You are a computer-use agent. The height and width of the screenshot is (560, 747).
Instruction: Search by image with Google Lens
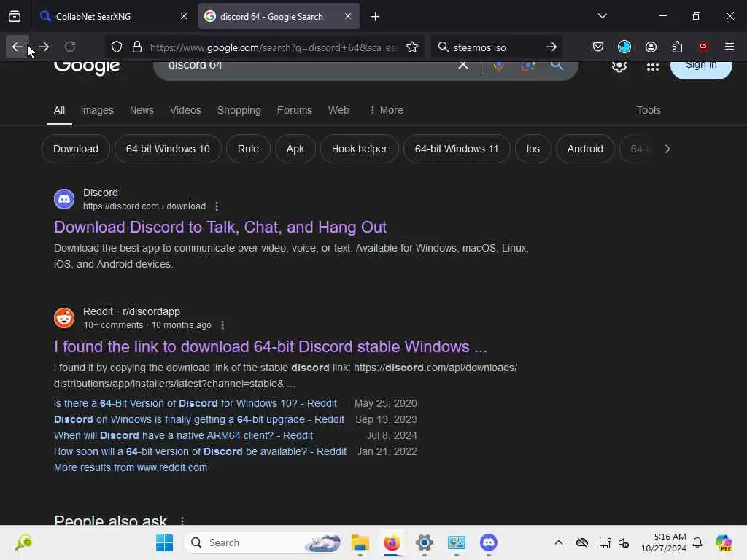tap(528, 66)
